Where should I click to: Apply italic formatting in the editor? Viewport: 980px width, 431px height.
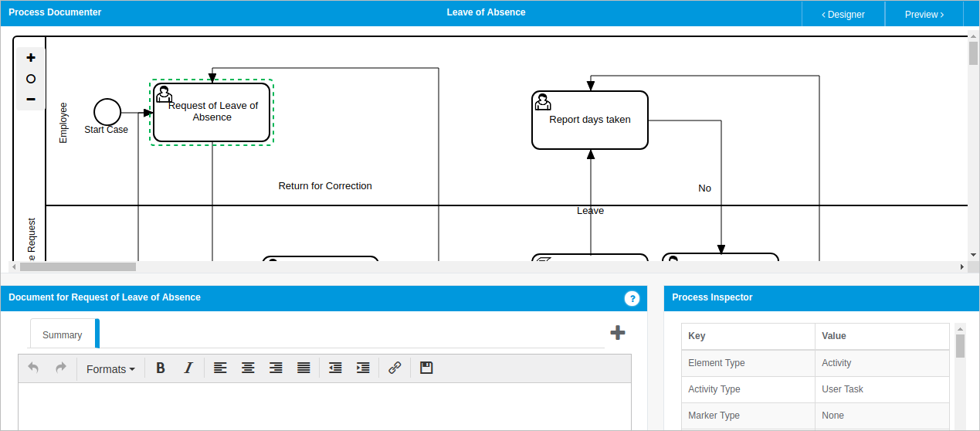(188, 368)
